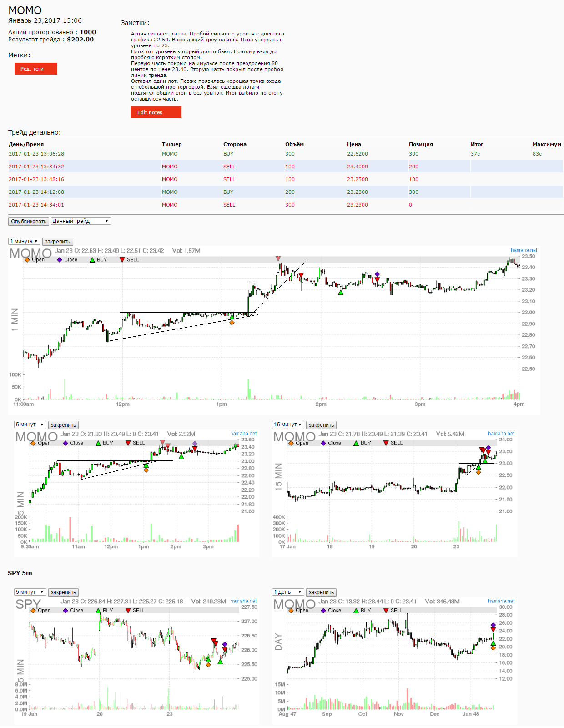Viewport: 564px width, 728px height.
Task: Choose the BUY legend triangle on the daily MOMO chart
Action: [x=356, y=611]
